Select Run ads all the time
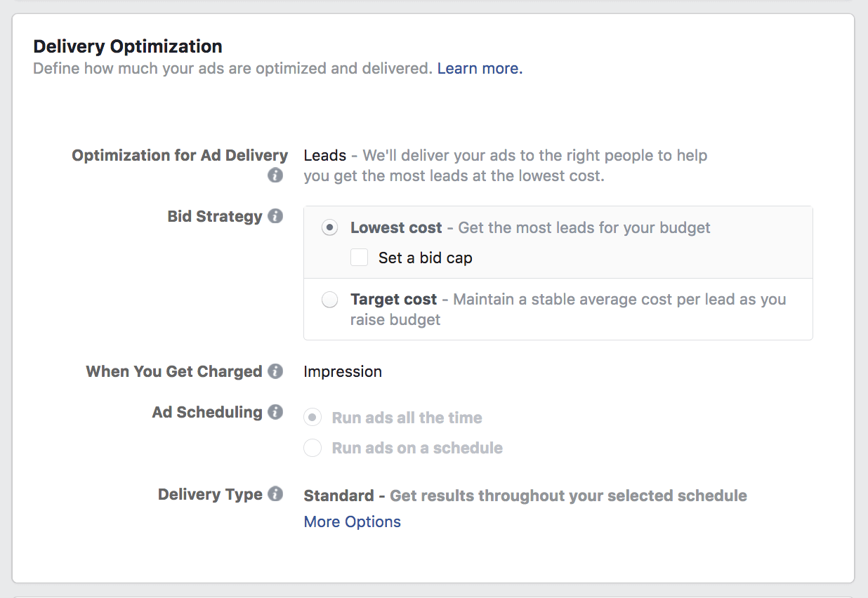 [312, 418]
